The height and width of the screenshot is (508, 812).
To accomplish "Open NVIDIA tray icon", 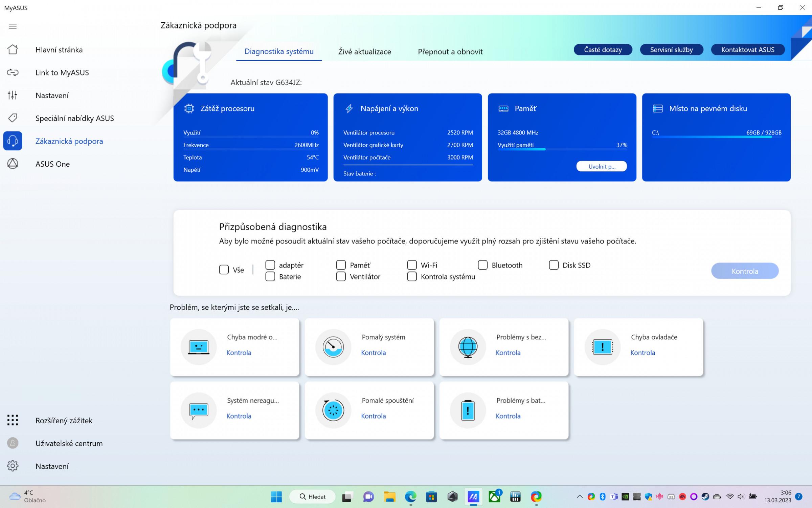I will (x=626, y=496).
